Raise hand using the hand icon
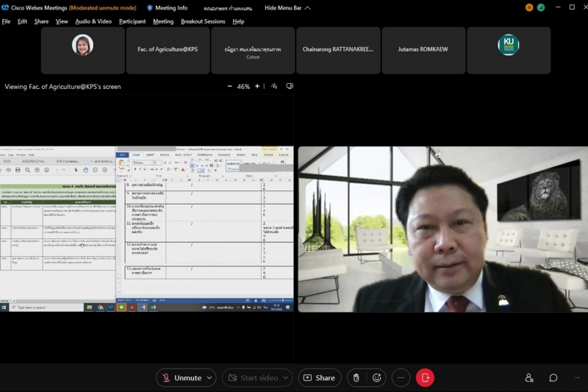 point(356,377)
